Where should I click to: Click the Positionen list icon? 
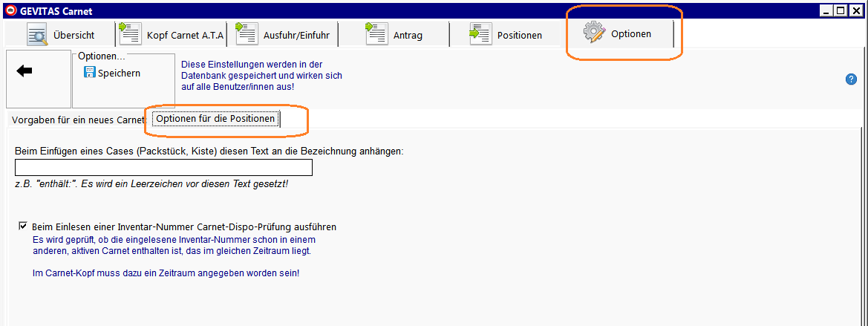480,33
